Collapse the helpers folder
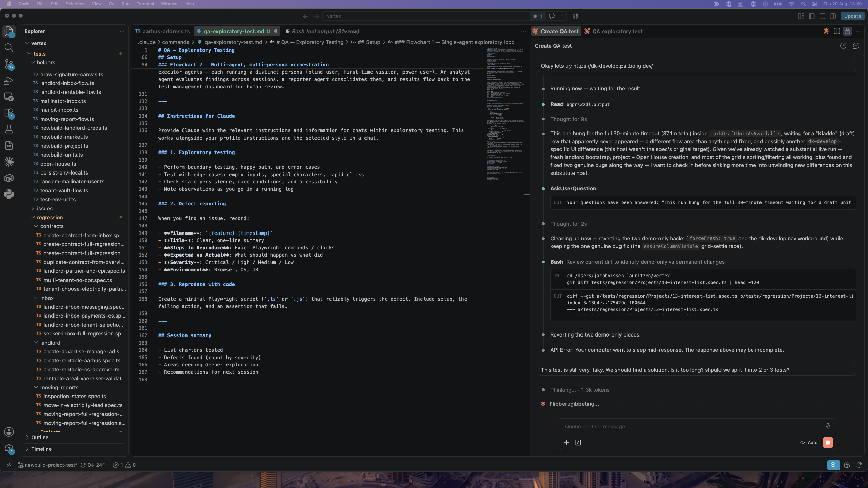Viewport: 868px width, 488px height. (x=46, y=62)
